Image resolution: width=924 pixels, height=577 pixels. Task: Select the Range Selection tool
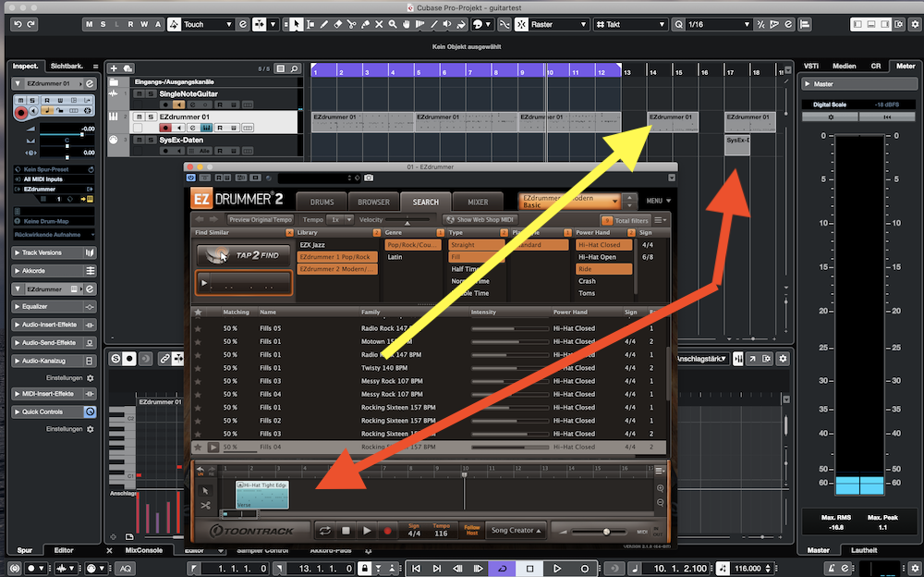point(310,24)
